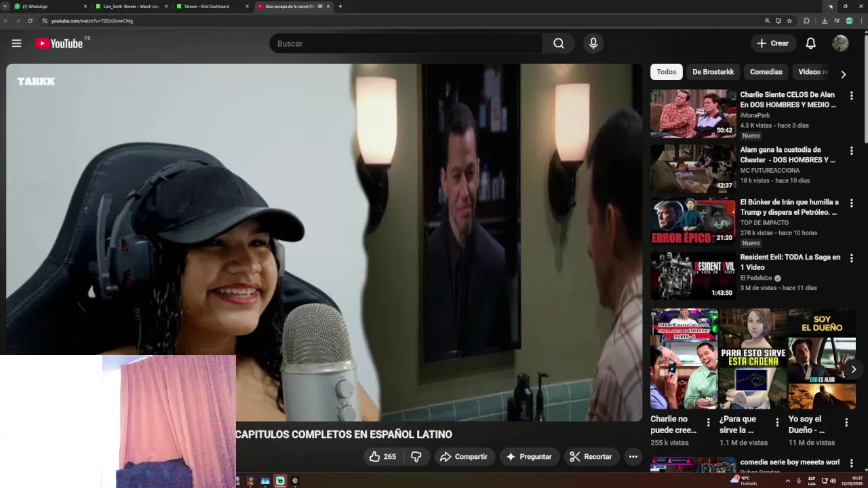
Task: Open media controls icon in browser toolbar
Action: 837,21
